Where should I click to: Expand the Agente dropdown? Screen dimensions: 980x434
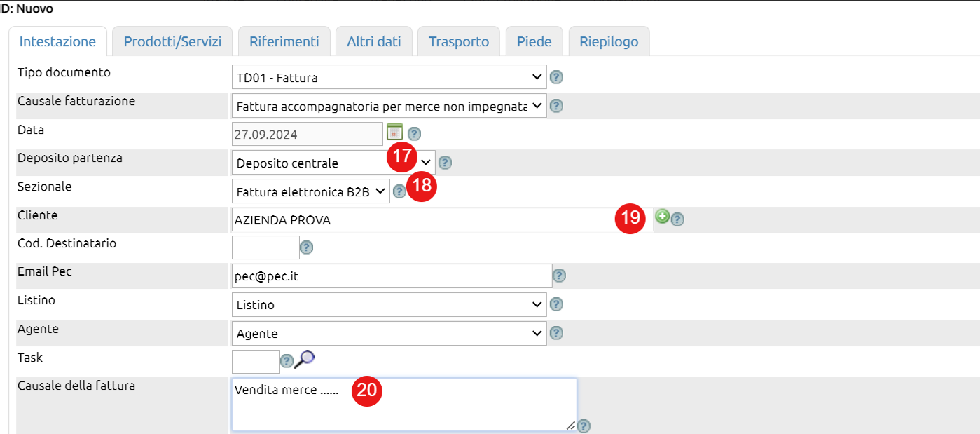389,333
